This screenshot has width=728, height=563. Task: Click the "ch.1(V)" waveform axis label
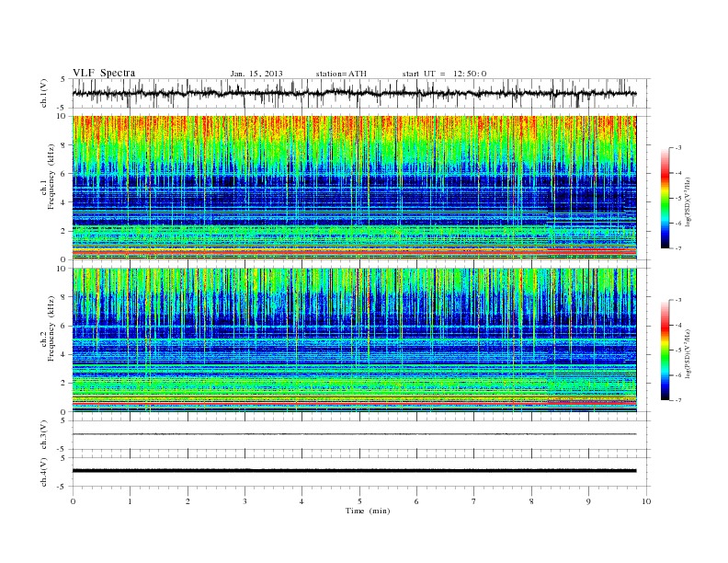coord(44,93)
